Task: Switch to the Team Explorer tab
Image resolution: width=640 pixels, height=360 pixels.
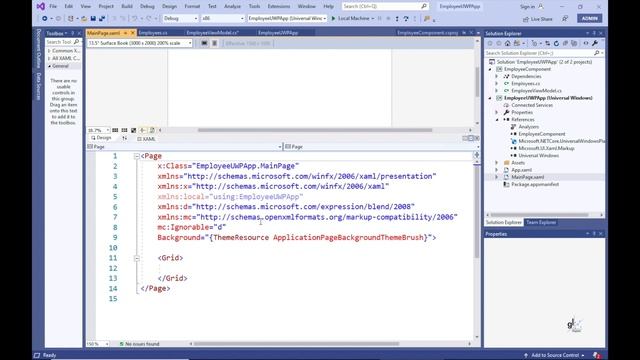Action: pos(541,222)
